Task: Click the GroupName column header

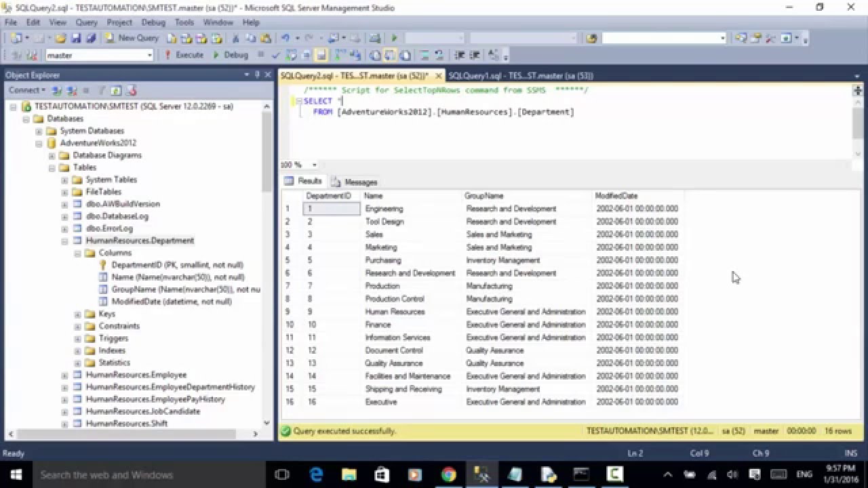Action: point(527,196)
